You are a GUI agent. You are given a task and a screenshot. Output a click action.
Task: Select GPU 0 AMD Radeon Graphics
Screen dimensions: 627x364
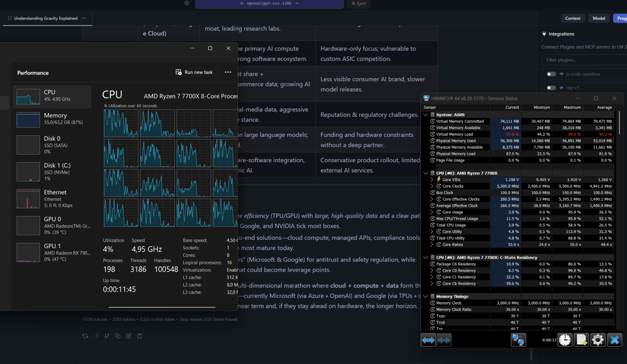click(x=52, y=225)
